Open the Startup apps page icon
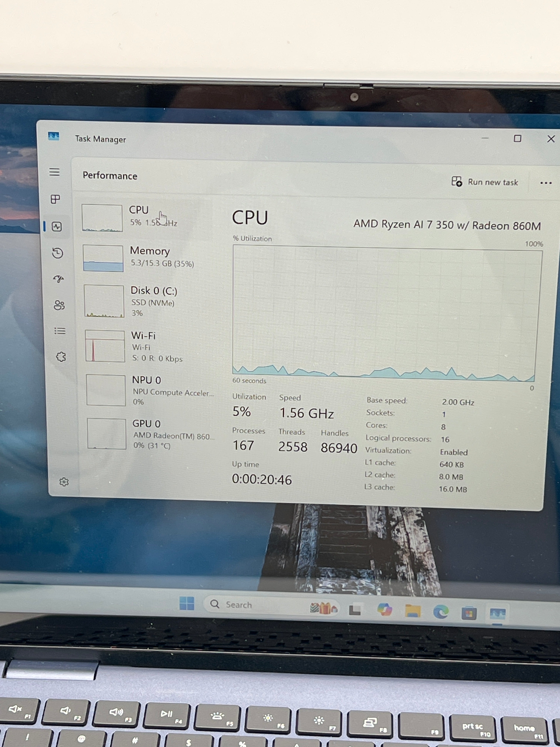 tap(58, 279)
